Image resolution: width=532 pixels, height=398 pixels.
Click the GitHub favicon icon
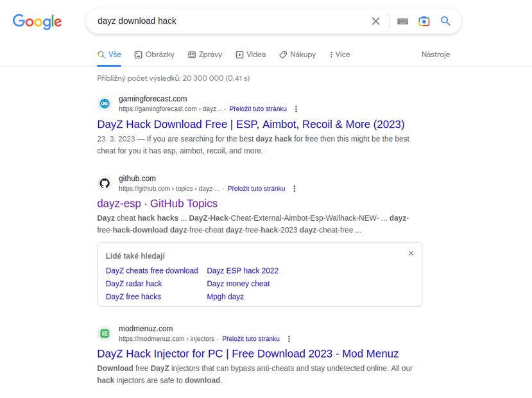coord(105,184)
